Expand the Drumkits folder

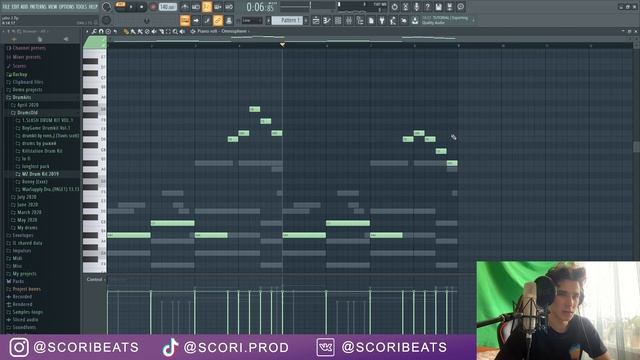tap(21, 97)
